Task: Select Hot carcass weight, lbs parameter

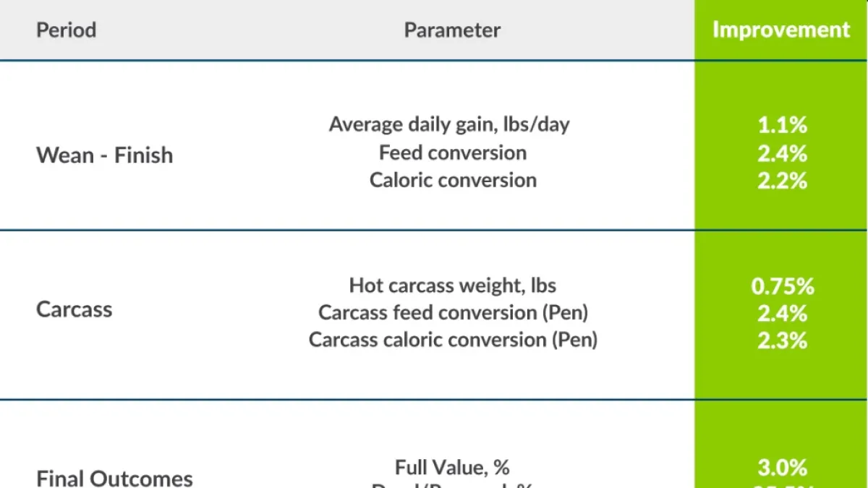Action: point(453,285)
